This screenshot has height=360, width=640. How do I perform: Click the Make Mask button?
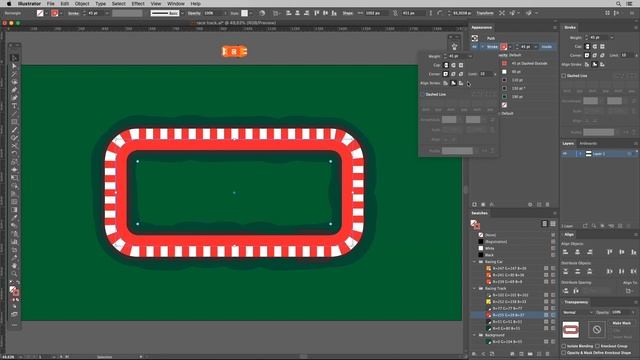(x=622, y=323)
